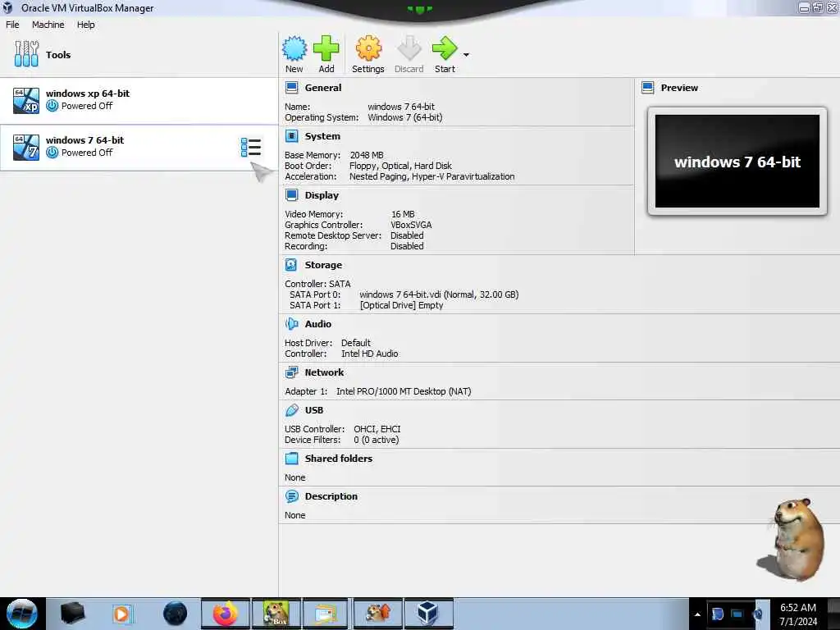Click the OHCI, EHCI USB controller value

point(377,428)
